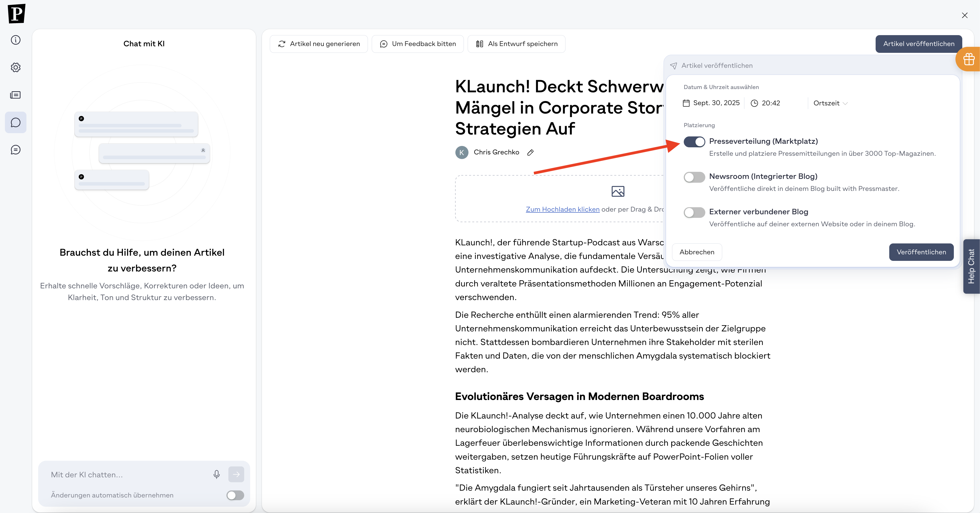Open the article list icon in sidebar

[16, 95]
